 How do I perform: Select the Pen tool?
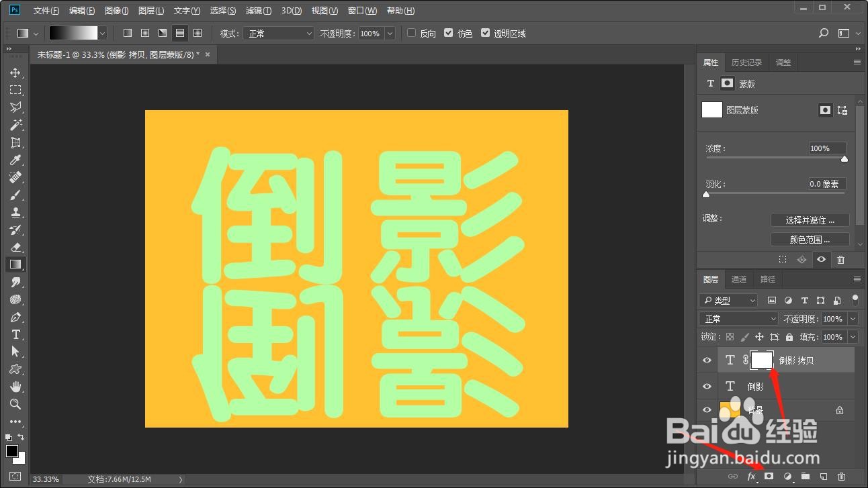coord(15,317)
